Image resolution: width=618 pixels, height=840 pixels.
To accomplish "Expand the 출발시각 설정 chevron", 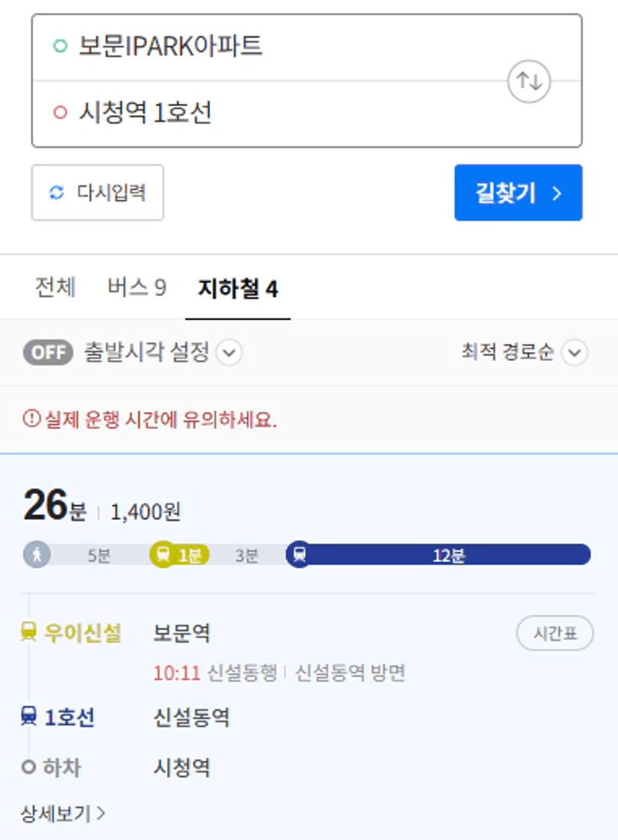I will pos(229,353).
